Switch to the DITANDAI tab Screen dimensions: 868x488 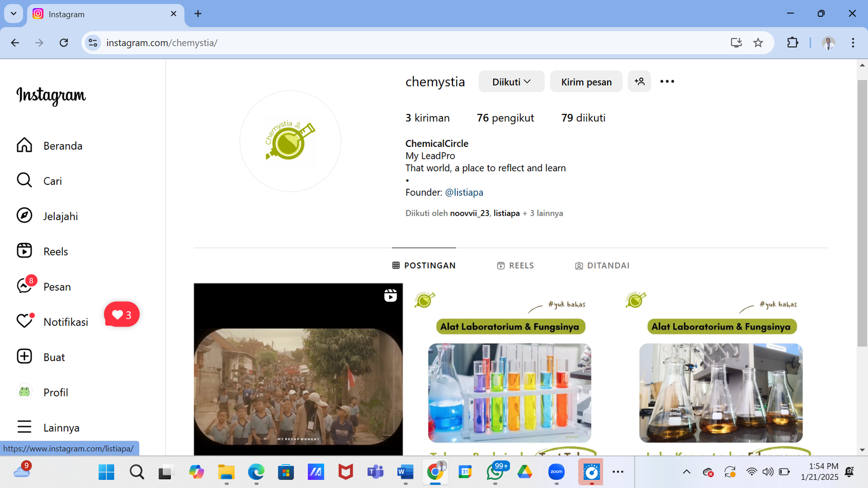(602, 265)
